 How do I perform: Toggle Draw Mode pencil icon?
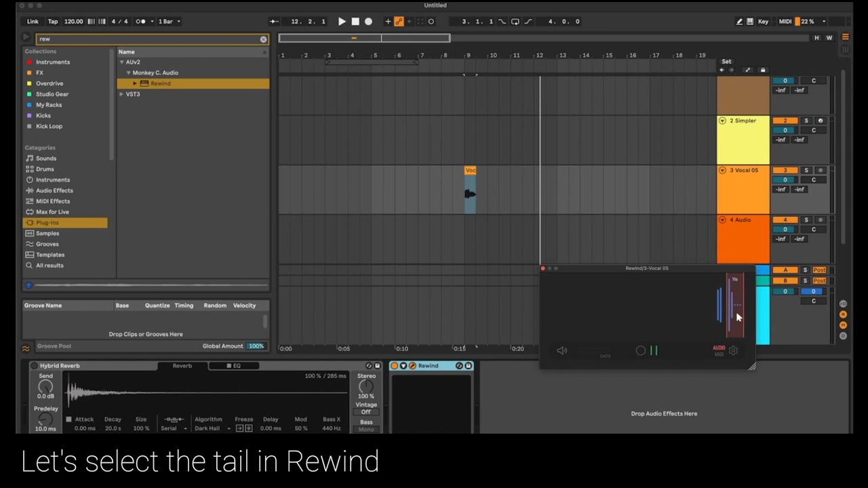pos(739,22)
